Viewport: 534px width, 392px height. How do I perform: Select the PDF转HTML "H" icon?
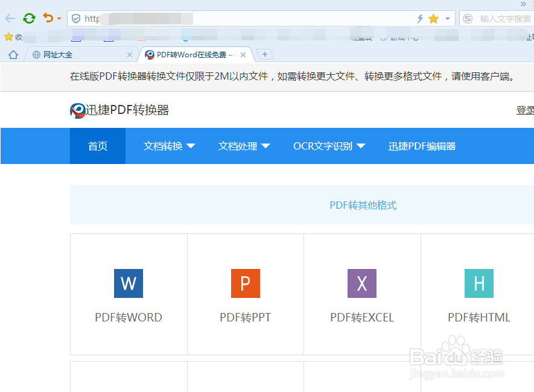click(x=478, y=283)
